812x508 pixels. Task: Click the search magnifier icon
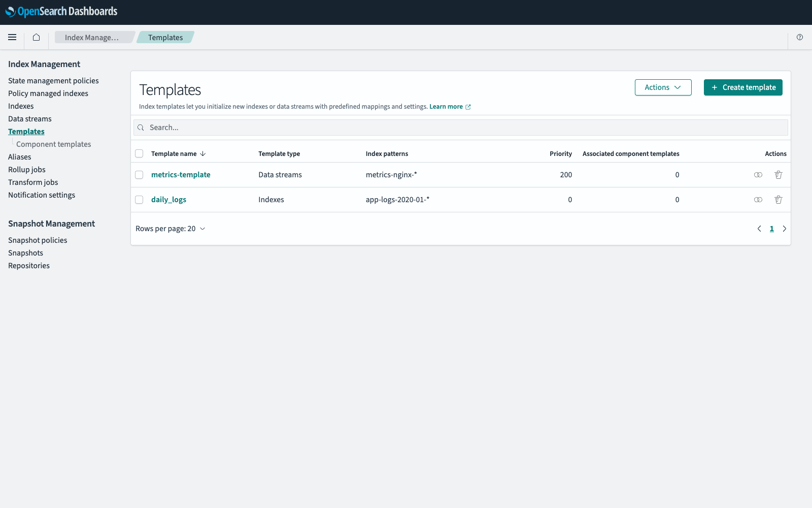coord(141,128)
